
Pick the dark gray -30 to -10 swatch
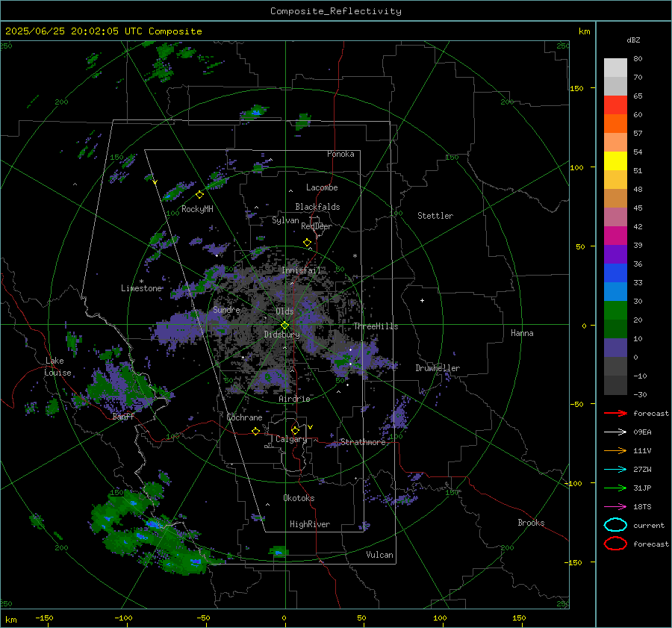click(x=615, y=385)
